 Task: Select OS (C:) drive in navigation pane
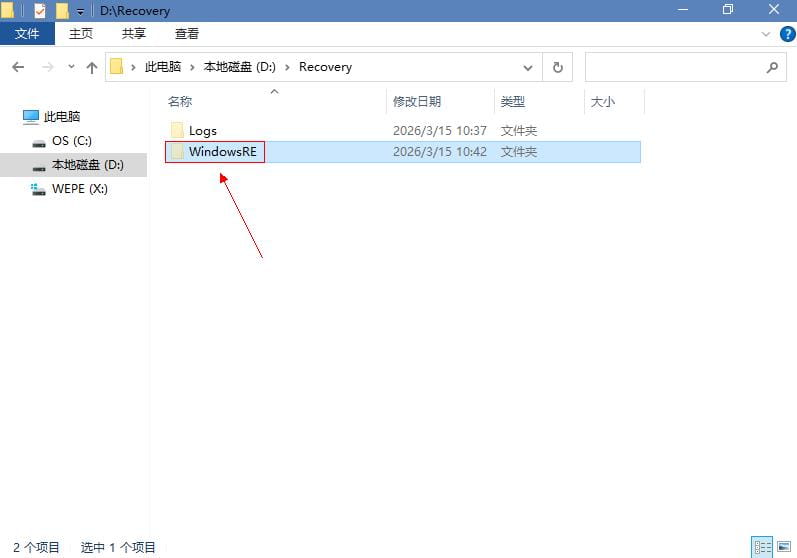point(72,141)
